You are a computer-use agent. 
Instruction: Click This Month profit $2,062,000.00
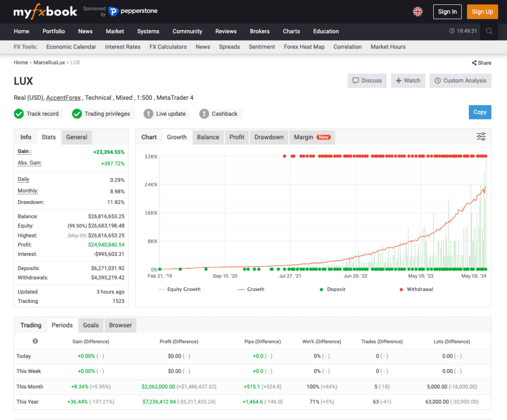click(158, 386)
